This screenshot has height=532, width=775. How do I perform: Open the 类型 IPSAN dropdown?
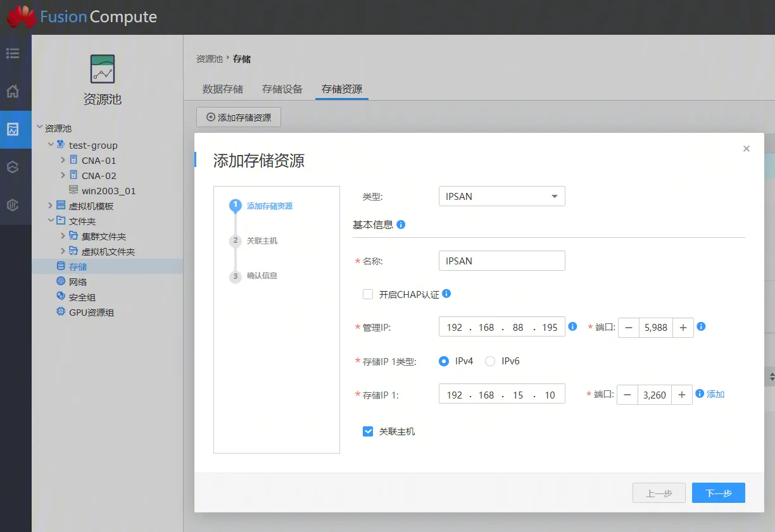[501, 196]
